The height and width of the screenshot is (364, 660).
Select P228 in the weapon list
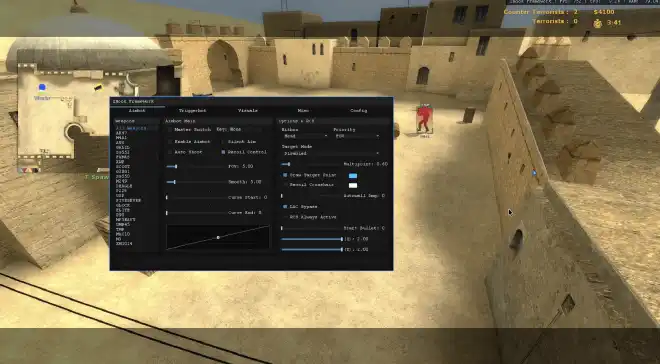point(121,191)
